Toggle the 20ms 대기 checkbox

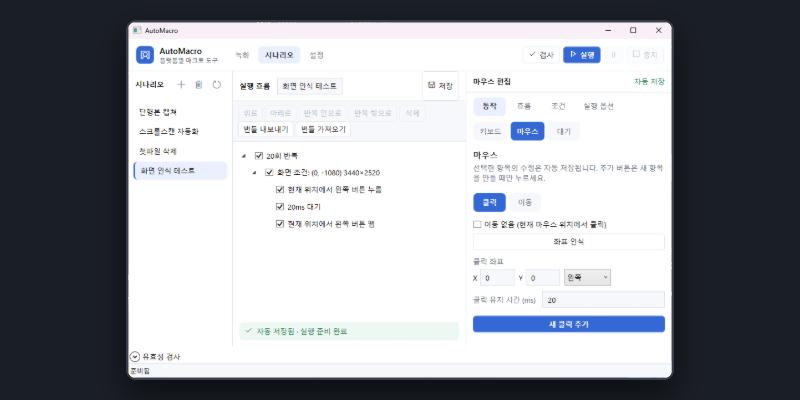tap(280, 207)
